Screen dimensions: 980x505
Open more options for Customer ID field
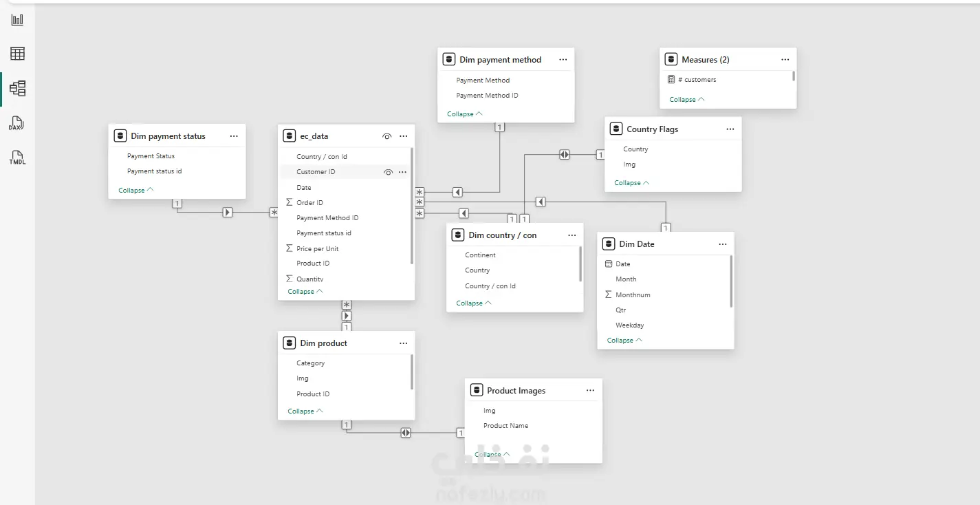(x=403, y=172)
